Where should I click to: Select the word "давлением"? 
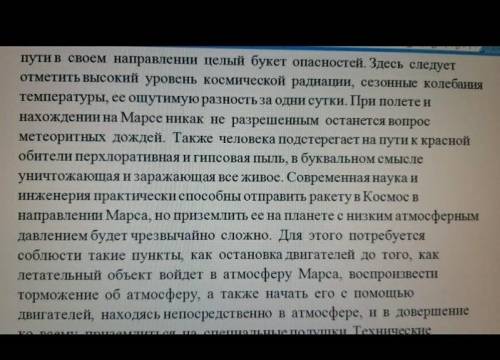click(x=52, y=235)
